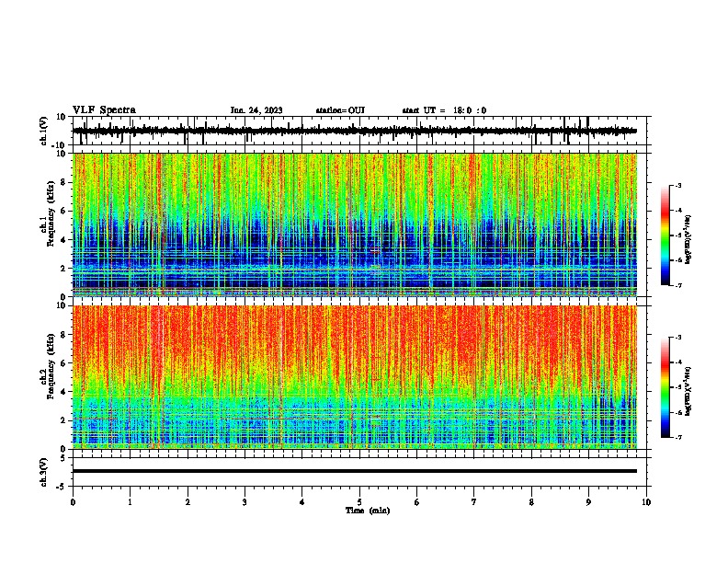This screenshot has height=563, width=728.
Task: Click the ch.2 "Frequency (kHz)" axis label
Action: [x=51, y=366]
